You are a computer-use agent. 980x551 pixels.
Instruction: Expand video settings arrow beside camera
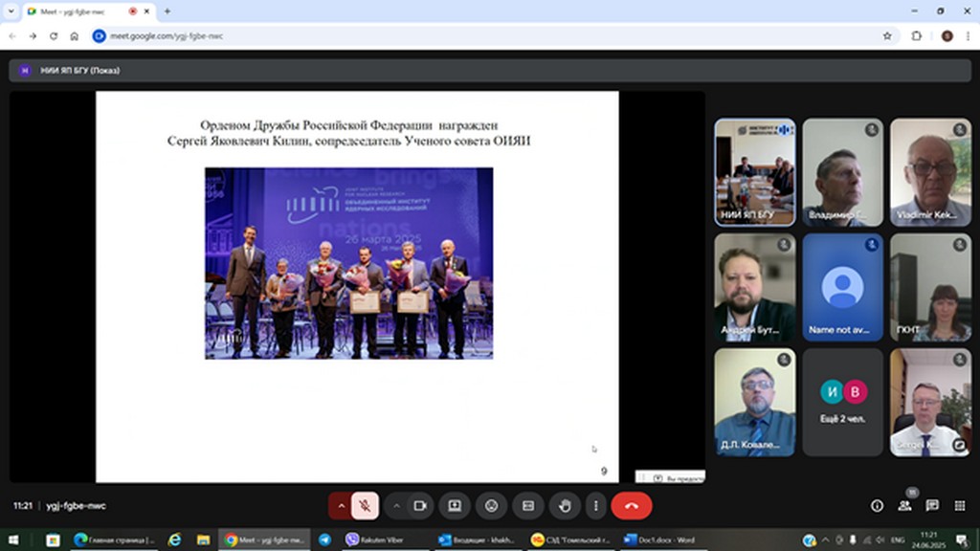click(x=396, y=505)
